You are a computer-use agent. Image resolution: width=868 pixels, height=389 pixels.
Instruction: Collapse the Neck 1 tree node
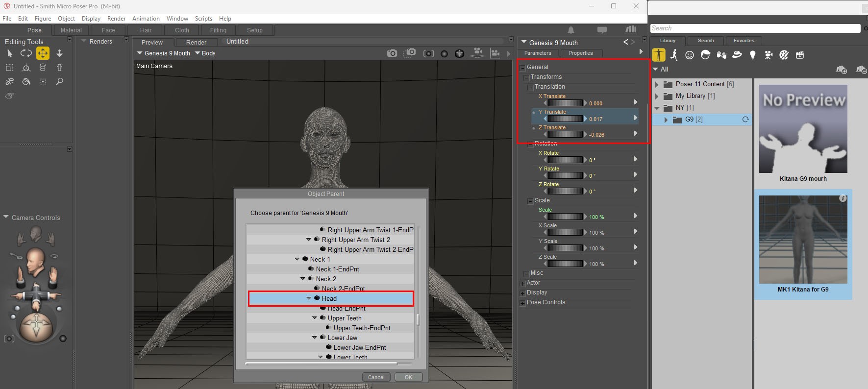(x=297, y=259)
